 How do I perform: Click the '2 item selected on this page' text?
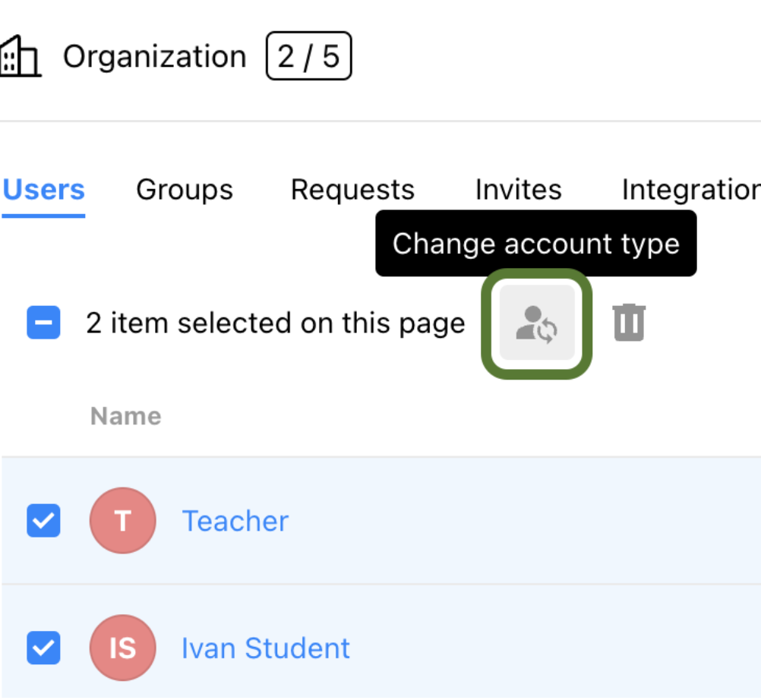[x=276, y=323]
